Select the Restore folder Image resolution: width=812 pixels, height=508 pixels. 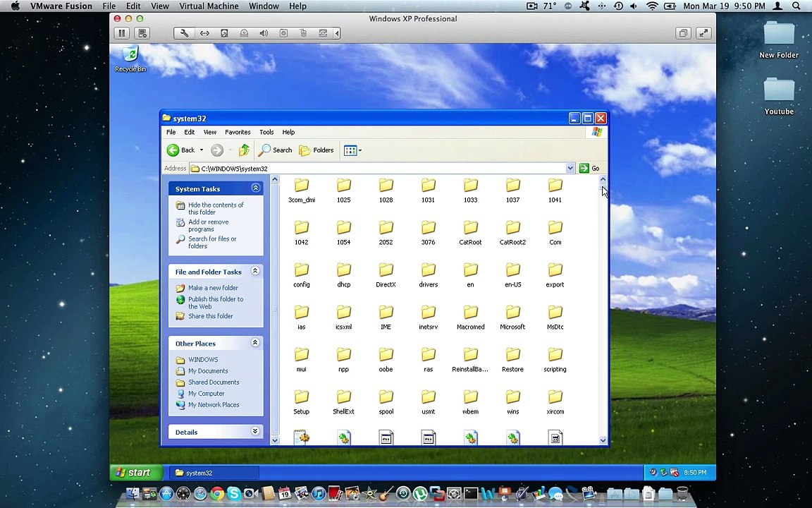tap(512, 360)
